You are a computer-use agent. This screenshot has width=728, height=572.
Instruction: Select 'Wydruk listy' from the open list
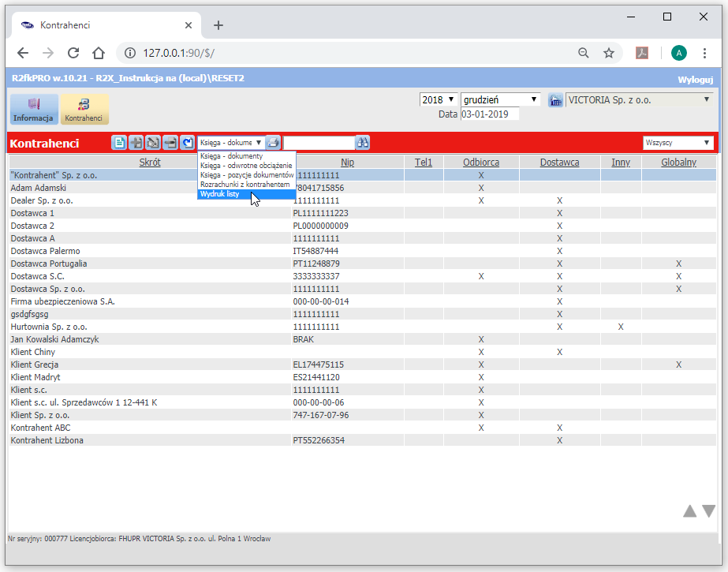coord(220,193)
